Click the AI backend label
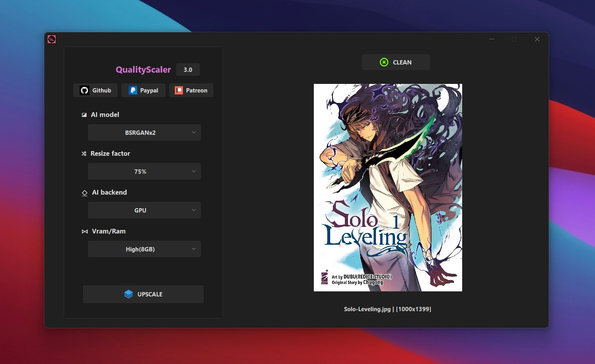 pos(110,192)
